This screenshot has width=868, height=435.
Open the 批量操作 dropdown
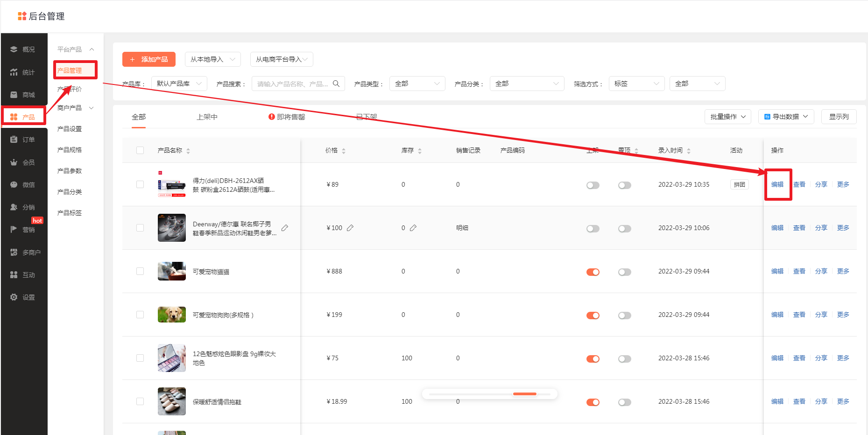click(728, 117)
